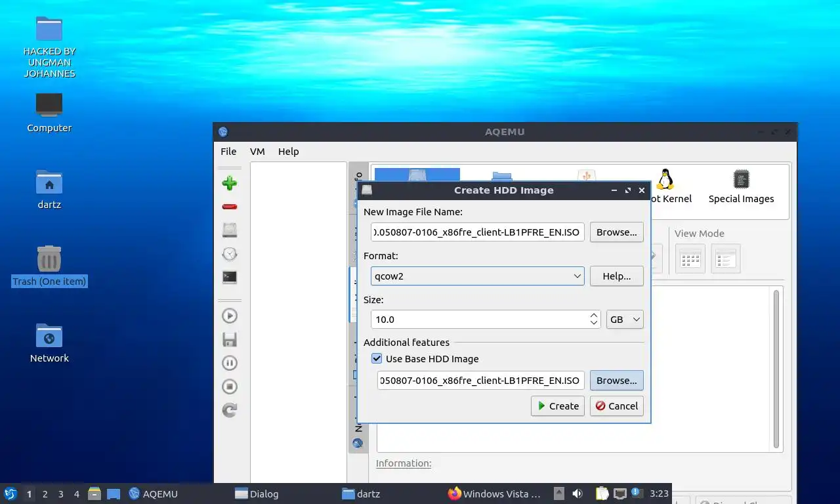Click the 3:23 clock in taskbar
The height and width of the screenshot is (504, 840).
click(659, 493)
